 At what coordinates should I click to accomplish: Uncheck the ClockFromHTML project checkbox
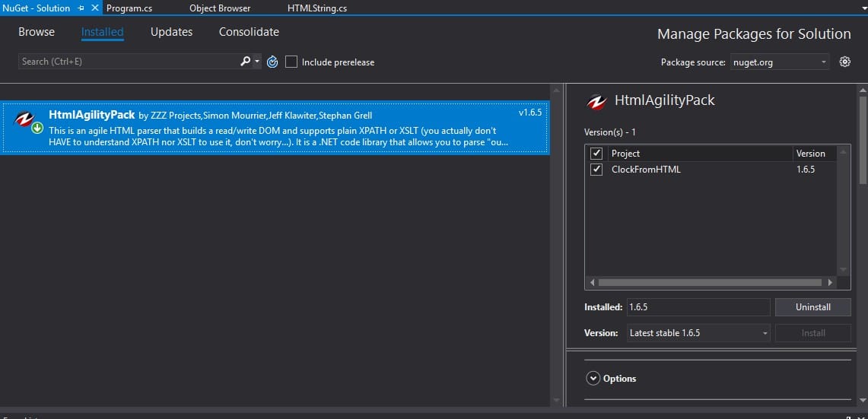596,170
